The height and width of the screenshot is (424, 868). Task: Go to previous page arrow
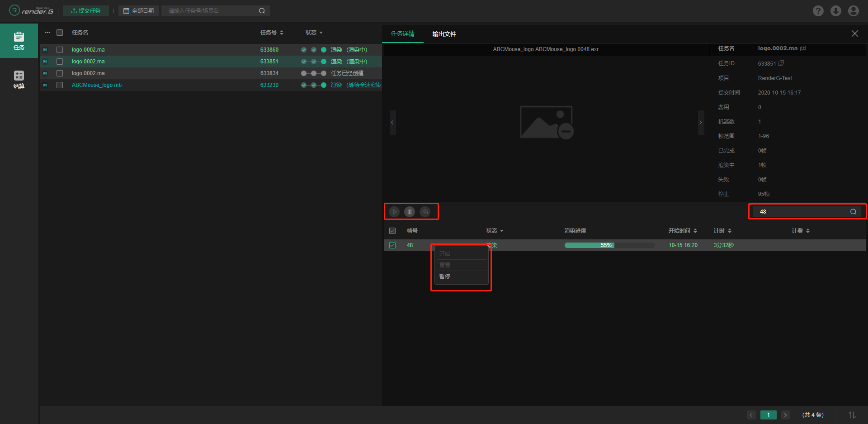[751, 415]
